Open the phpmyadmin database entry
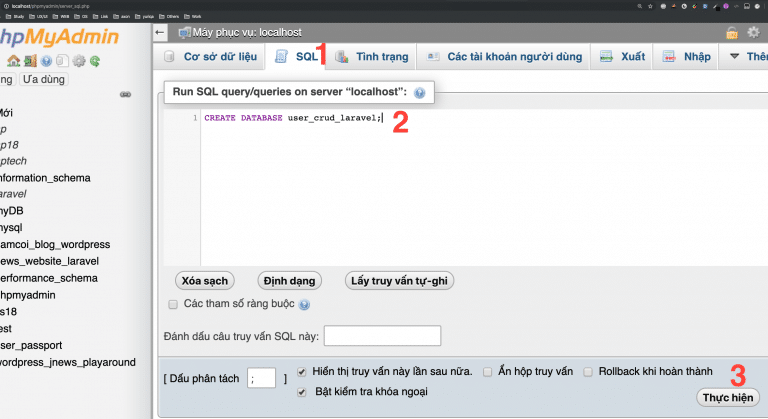Viewport: 768px width, 419px height. click(x=27, y=295)
